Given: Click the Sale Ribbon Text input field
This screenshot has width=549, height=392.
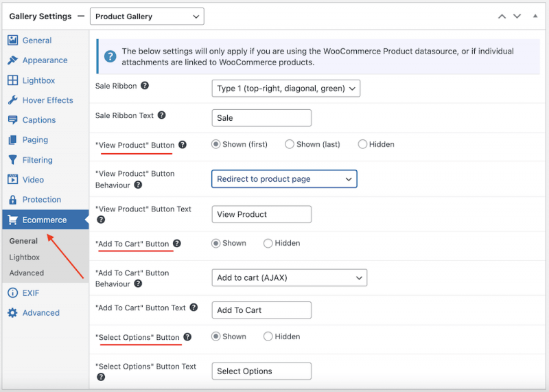Looking at the screenshot, I should (x=261, y=118).
